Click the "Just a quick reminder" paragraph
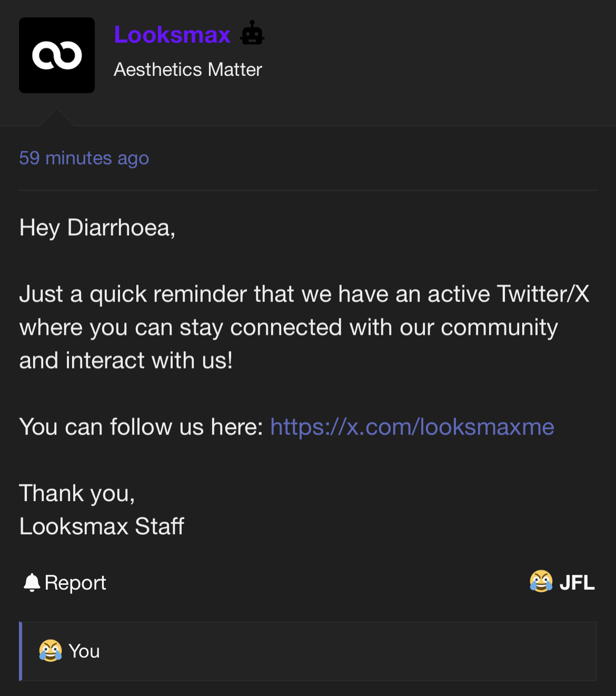The height and width of the screenshot is (696, 616). click(x=304, y=327)
